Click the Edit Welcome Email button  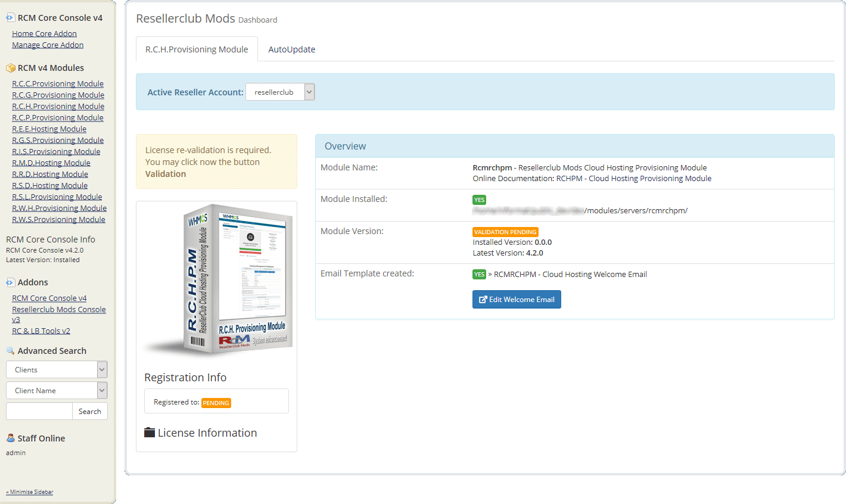click(x=517, y=299)
